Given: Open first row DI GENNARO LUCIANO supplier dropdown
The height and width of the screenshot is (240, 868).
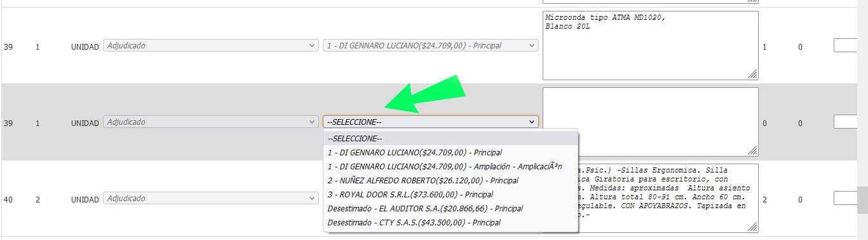Looking at the screenshot, I should (431, 46).
